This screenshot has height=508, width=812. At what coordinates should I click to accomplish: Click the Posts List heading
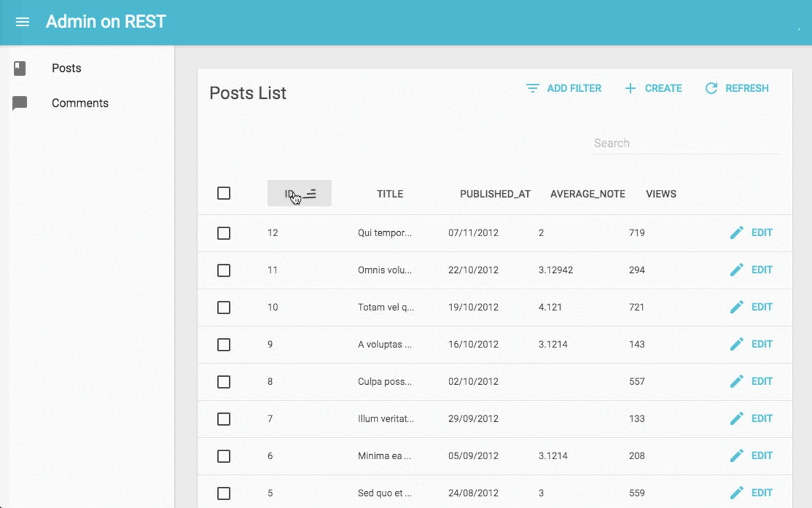click(248, 93)
